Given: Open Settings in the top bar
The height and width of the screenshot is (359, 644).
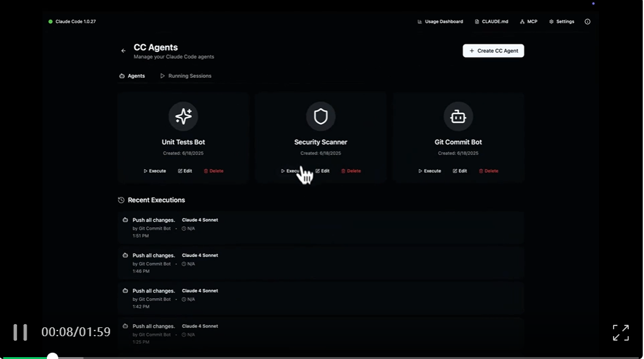Looking at the screenshot, I should click(562, 22).
